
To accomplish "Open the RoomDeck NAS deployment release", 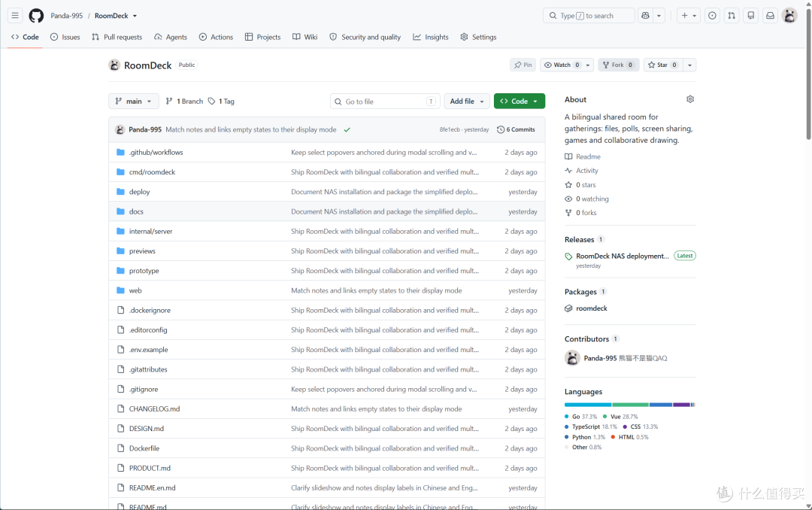I will coord(623,256).
